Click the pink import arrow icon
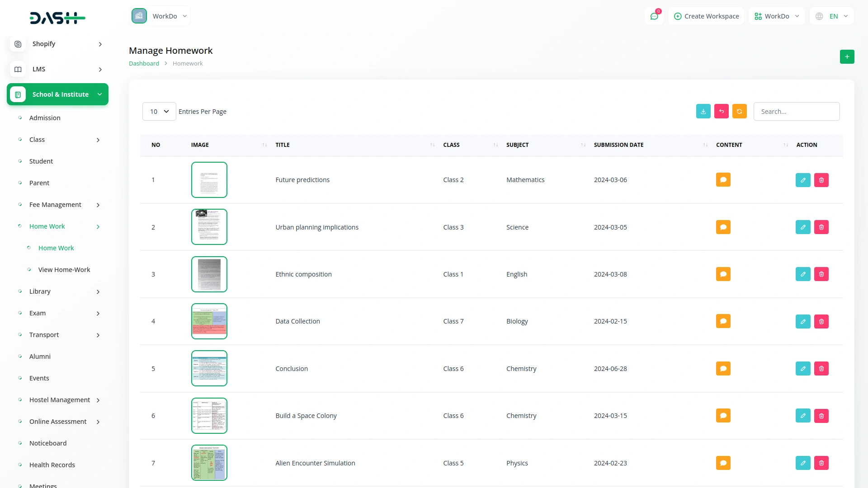Viewport: 868px width, 488px height. coord(721,112)
